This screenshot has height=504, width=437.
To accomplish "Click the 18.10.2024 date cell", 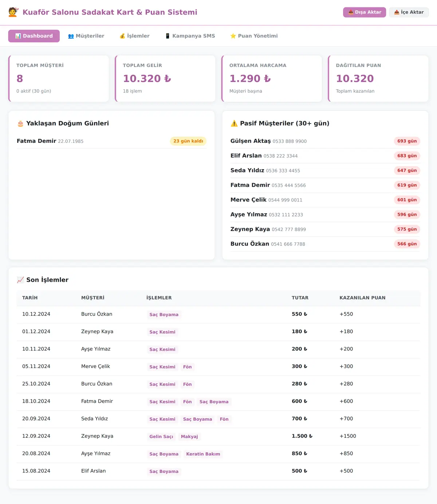I will coord(36,401).
